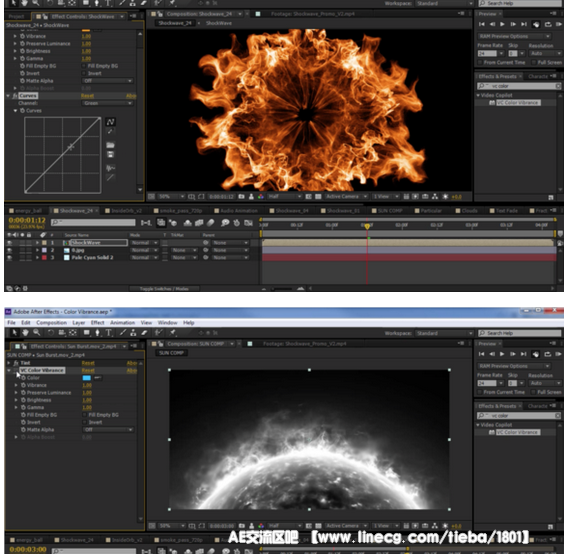Image resolution: width=564 pixels, height=554 pixels.
Task: Select the Hand tool in lower window toolbar
Action: (x=25, y=332)
